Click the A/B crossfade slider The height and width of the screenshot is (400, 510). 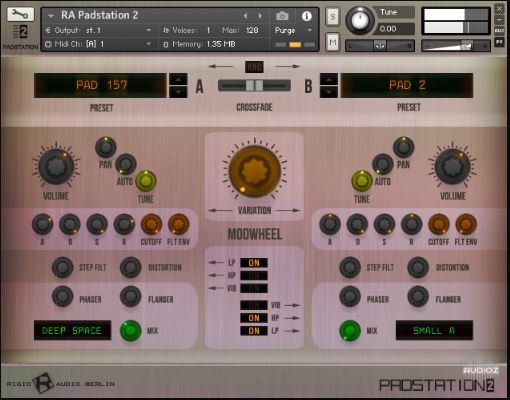(254, 85)
